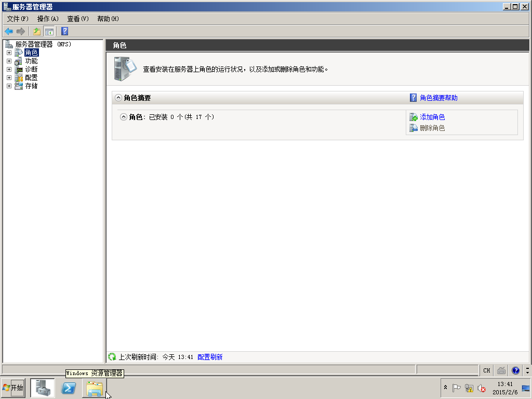Image resolution: width=532 pixels, height=399 pixels.
Task: Click the green refresh icon in footer
Action: coord(112,356)
